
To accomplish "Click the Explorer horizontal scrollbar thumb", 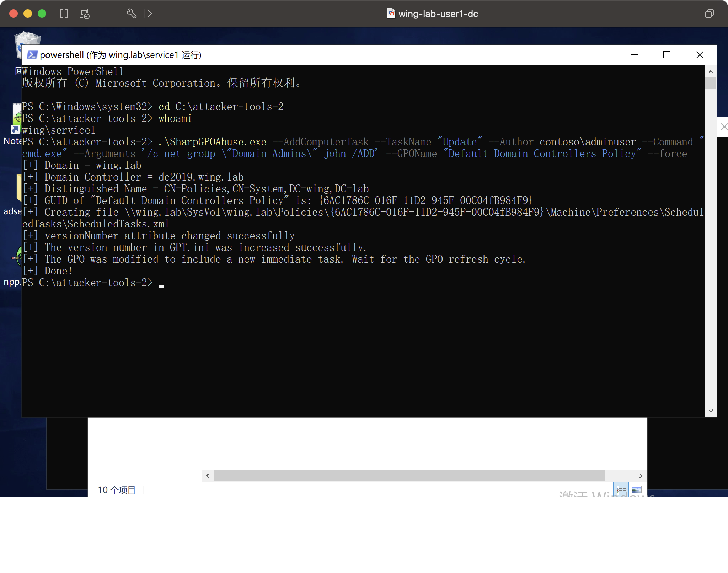I will pos(409,476).
